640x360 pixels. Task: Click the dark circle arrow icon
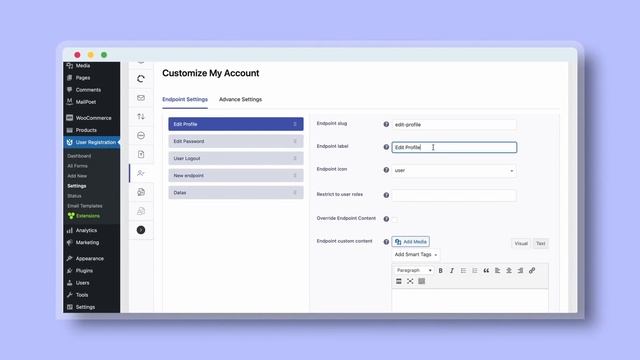[x=141, y=230]
